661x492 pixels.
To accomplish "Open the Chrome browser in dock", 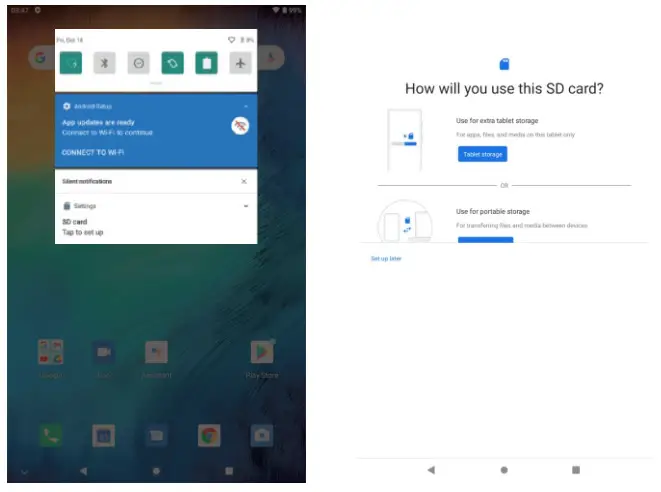I will 209,436.
